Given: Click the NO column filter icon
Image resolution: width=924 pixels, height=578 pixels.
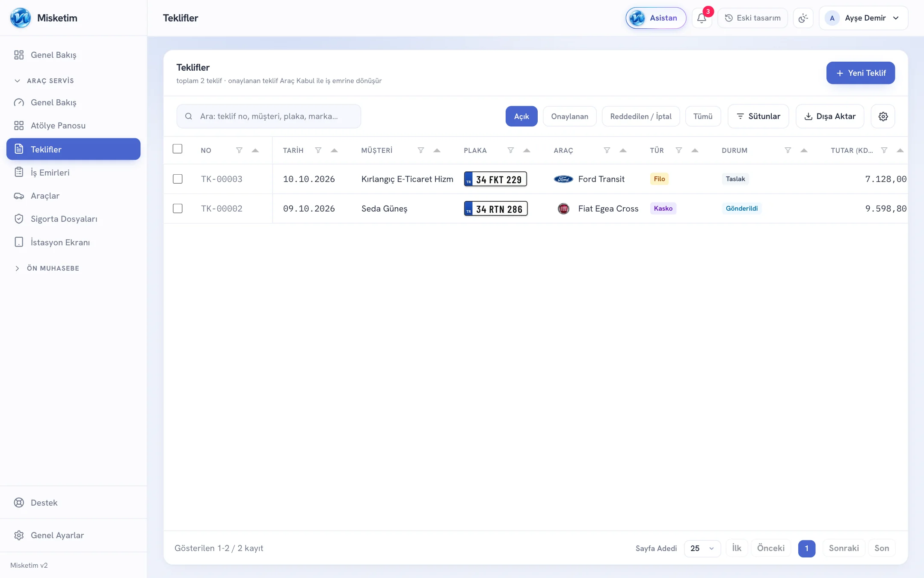Looking at the screenshot, I should pyautogui.click(x=239, y=150).
